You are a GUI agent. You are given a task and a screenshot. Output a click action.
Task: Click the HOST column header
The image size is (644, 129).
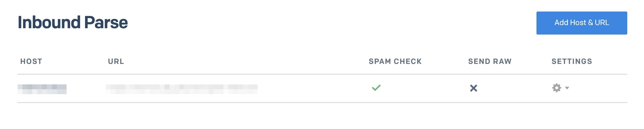point(31,61)
